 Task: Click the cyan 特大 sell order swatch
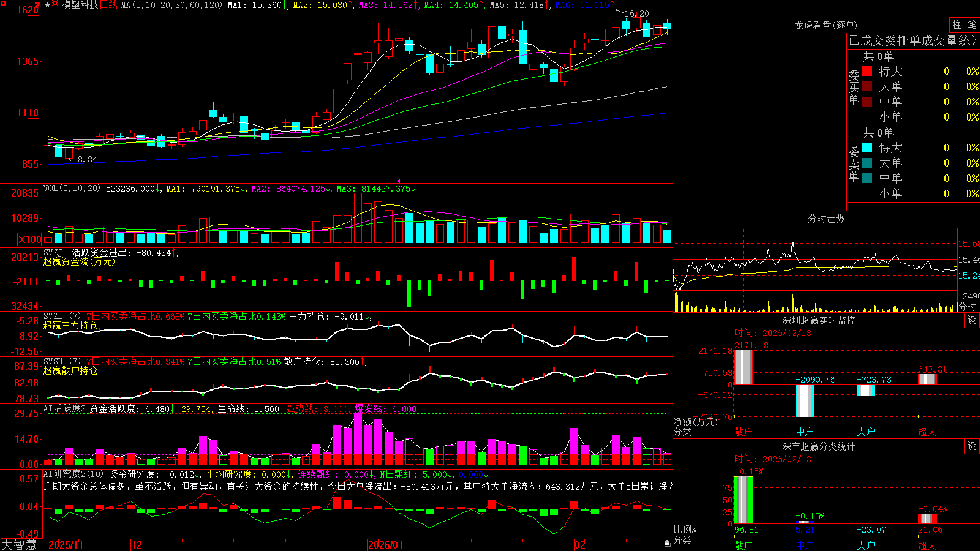pos(867,148)
